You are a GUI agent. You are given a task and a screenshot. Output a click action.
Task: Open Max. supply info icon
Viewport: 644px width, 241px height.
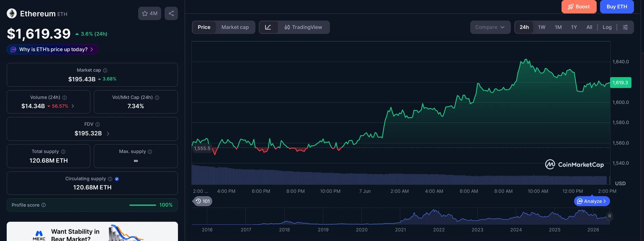[x=150, y=152]
